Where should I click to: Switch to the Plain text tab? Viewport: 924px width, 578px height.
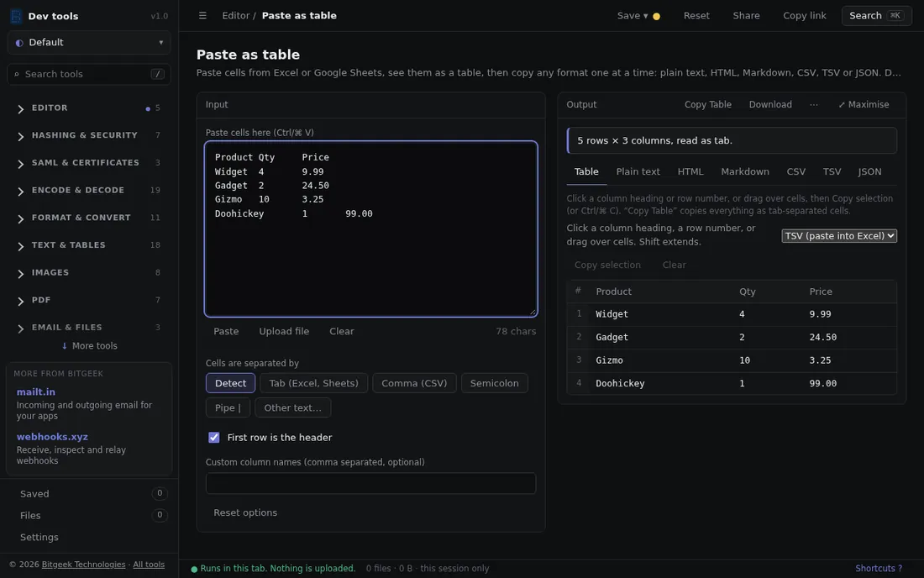638,172
